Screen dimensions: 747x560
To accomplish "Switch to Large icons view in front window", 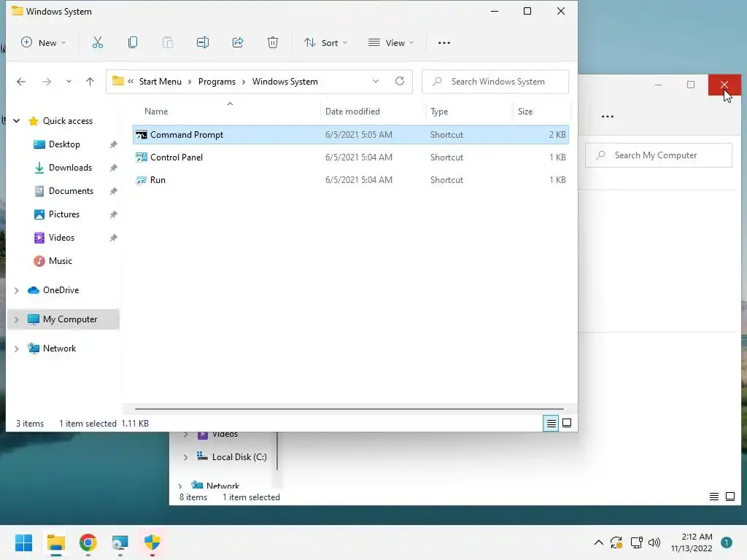I will click(x=567, y=423).
